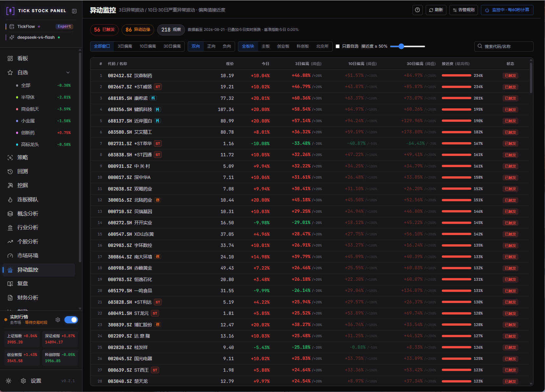This screenshot has width=545, height=392.
Task: Open 设置 settings at sidebar bottom
Action: click(x=31, y=381)
